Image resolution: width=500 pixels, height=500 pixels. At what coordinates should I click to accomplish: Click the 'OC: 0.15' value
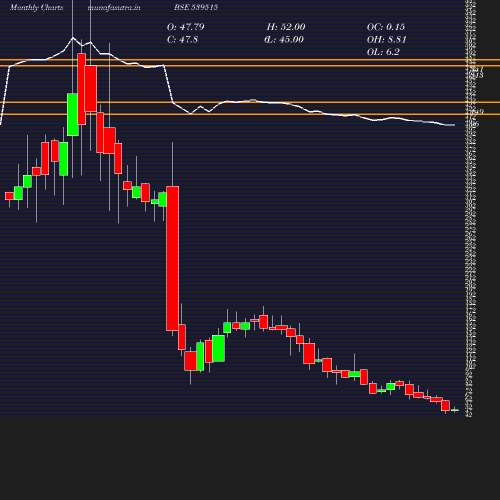pos(386,27)
